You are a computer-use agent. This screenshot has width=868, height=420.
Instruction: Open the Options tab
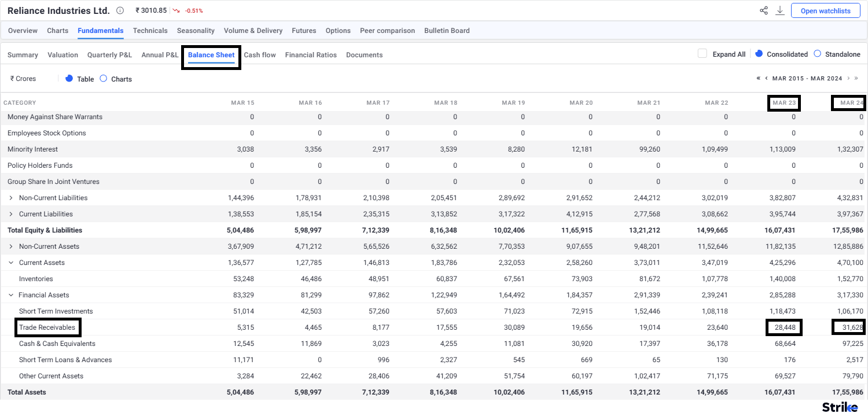click(x=338, y=31)
